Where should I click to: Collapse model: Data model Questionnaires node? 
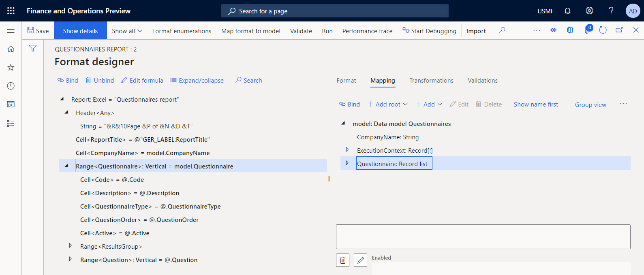343,123
